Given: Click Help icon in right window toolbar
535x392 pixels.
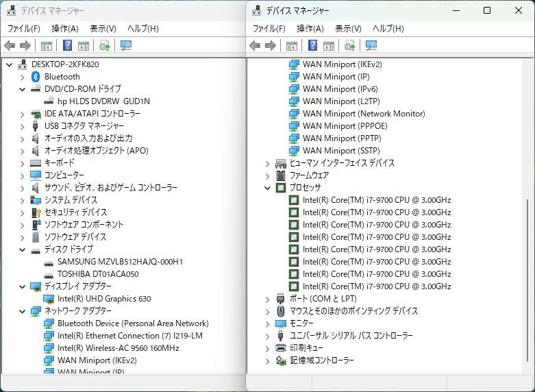Looking at the screenshot, I should click(x=312, y=45).
